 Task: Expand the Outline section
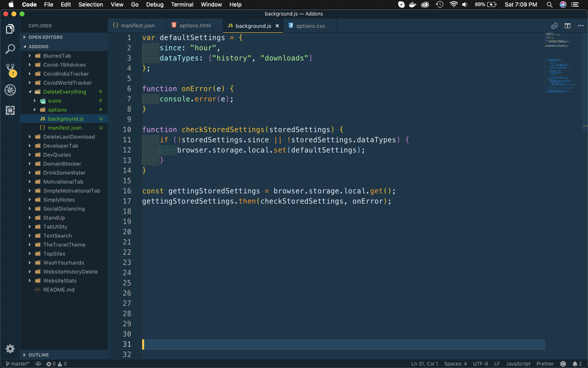click(64, 355)
